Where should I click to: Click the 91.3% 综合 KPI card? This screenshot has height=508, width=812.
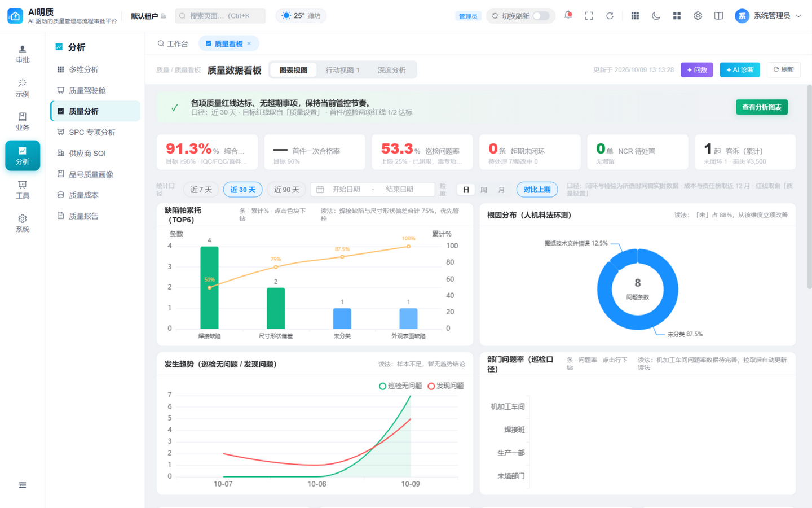207,152
